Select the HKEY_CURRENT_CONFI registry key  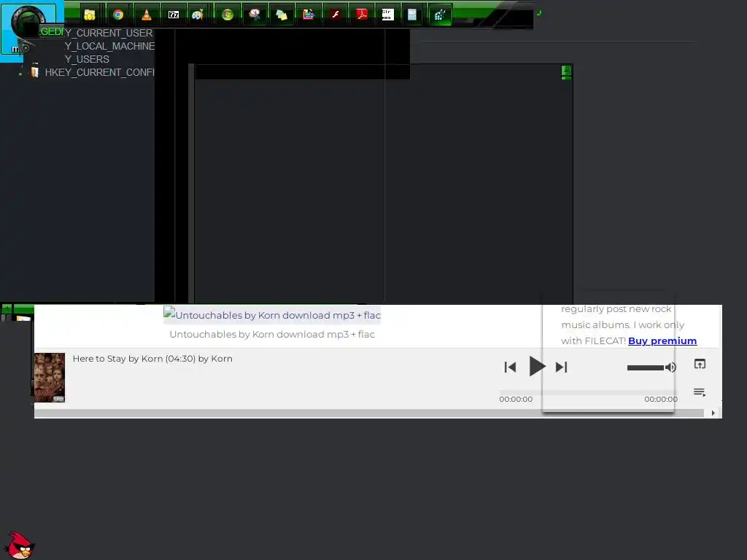[x=99, y=72]
